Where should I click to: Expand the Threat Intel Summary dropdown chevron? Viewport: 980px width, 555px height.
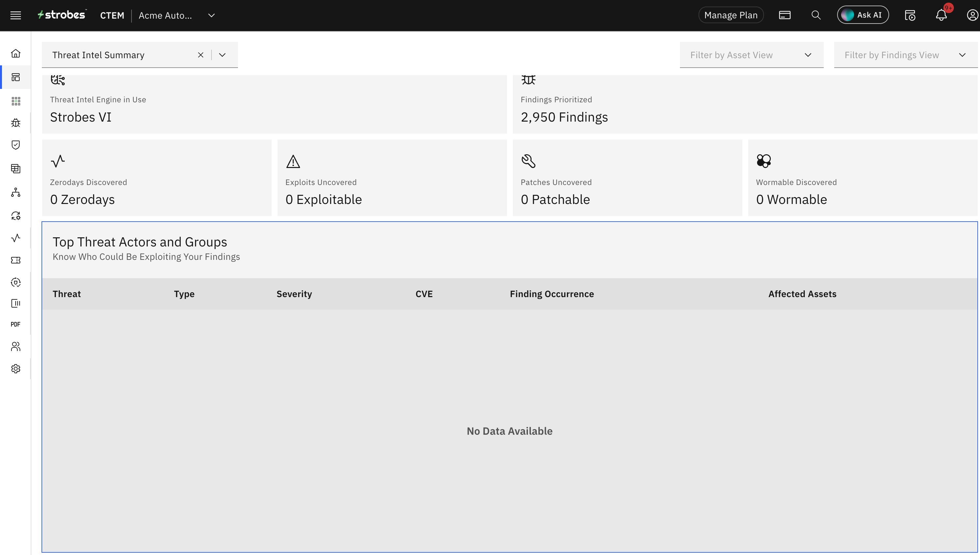tap(222, 55)
